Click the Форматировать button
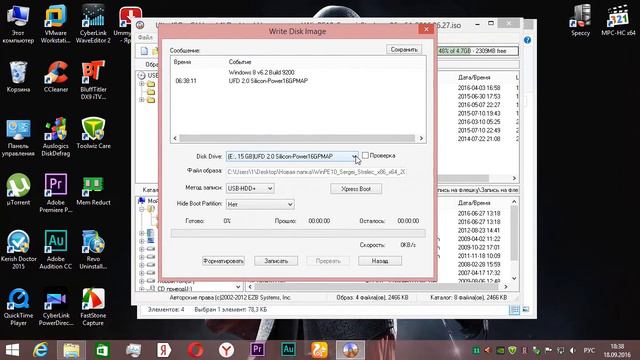 tap(223, 261)
